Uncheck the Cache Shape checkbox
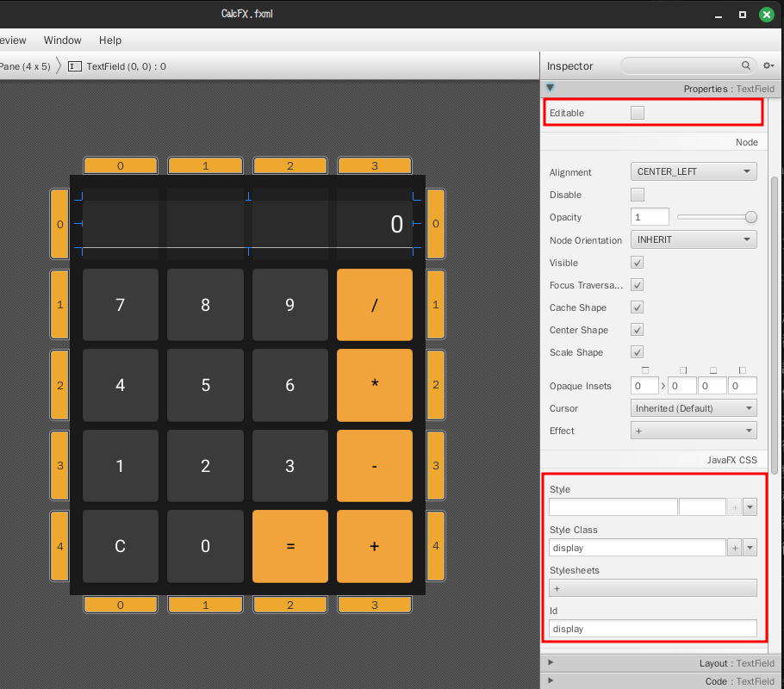The height and width of the screenshot is (689, 784). coord(637,307)
